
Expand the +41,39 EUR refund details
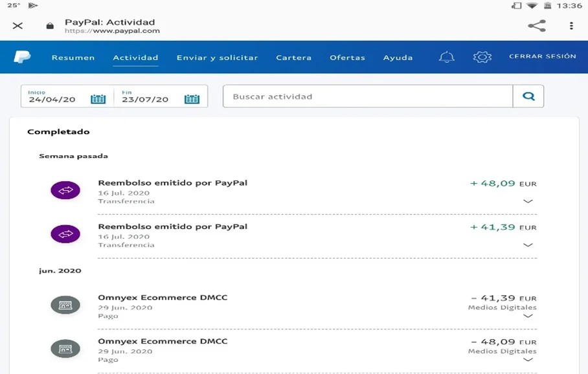[x=528, y=245]
